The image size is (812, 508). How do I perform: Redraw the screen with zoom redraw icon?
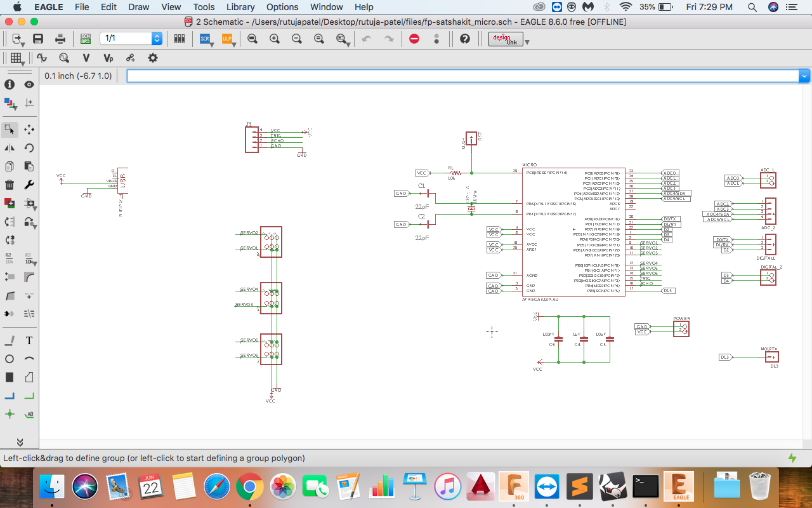pos(319,39)
